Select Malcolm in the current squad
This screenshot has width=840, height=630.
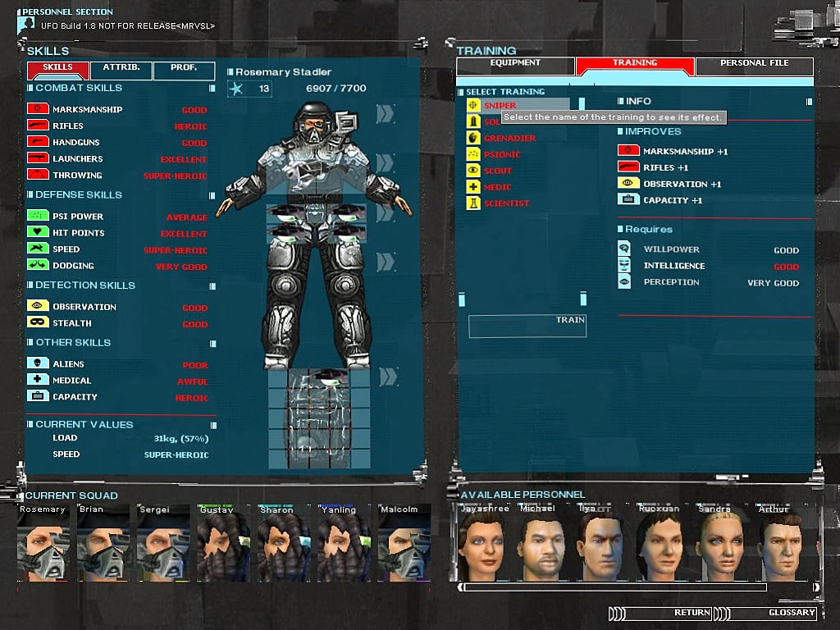click(x=404, y=542)
